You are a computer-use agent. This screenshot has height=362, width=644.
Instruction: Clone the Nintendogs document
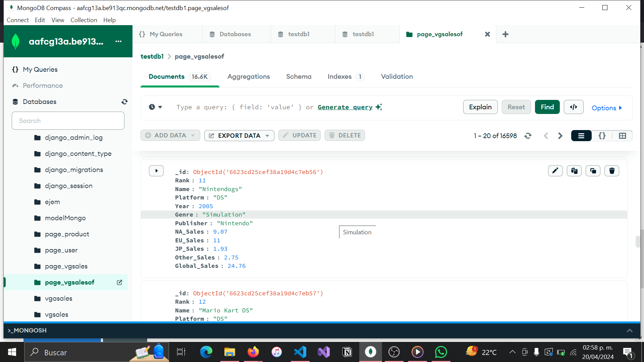[593, 171]
